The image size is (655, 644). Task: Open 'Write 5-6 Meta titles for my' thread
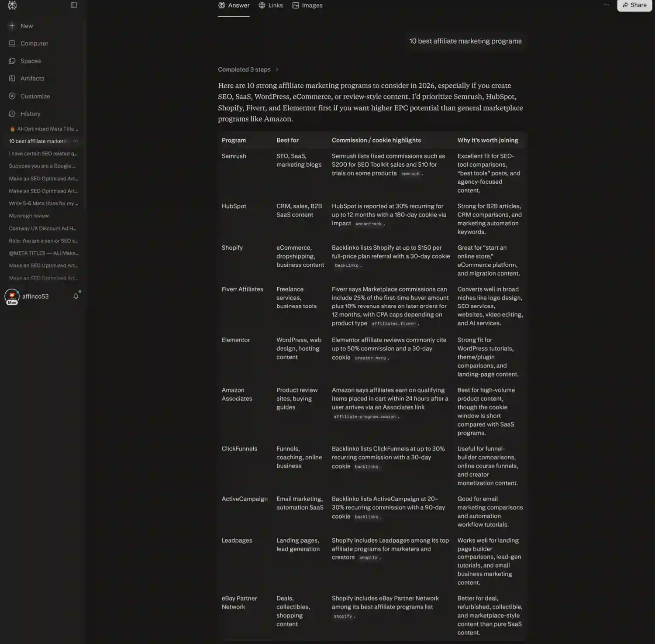point(43,203)
